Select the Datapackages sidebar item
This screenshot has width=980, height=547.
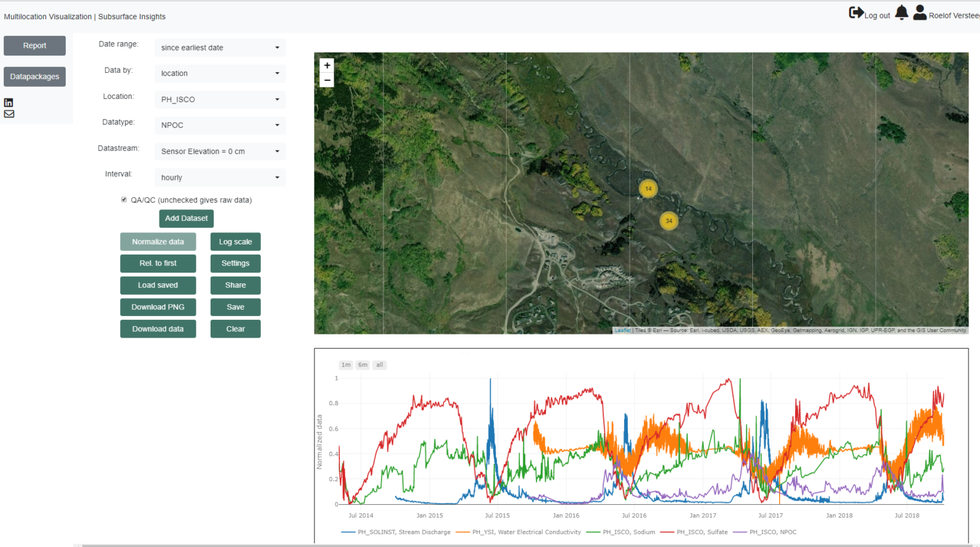(x=34, y=77)
